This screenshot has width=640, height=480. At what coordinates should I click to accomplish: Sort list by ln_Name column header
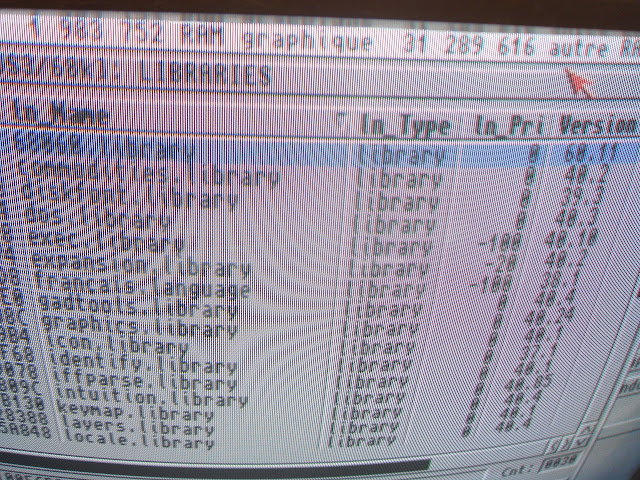point(61,113)
